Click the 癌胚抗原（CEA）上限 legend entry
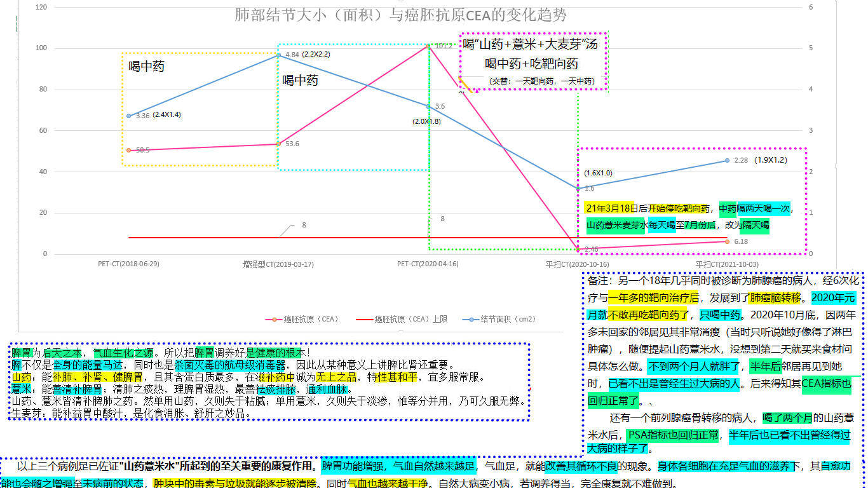 [401, 319]
